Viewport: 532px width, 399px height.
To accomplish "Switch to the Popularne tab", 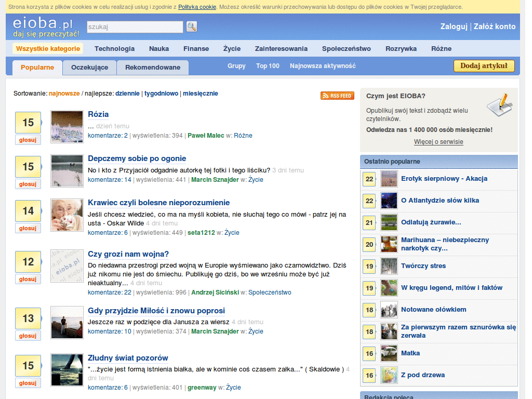I will pyautogui.click(x=37, y=67).
